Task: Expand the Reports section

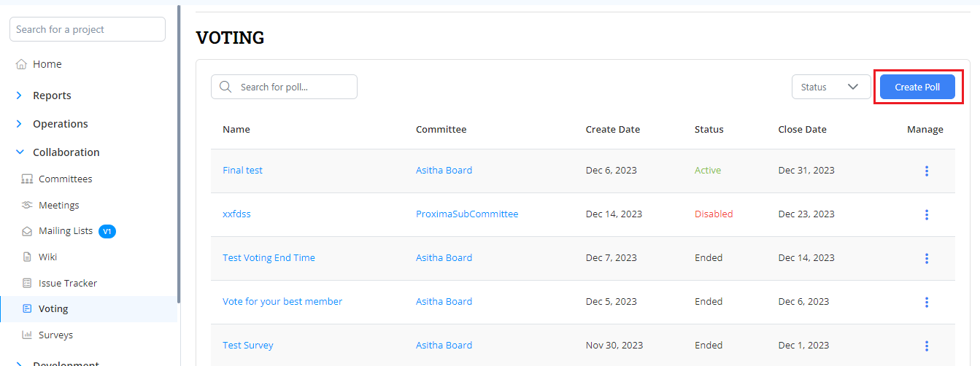Action: (x=19, y=96)
